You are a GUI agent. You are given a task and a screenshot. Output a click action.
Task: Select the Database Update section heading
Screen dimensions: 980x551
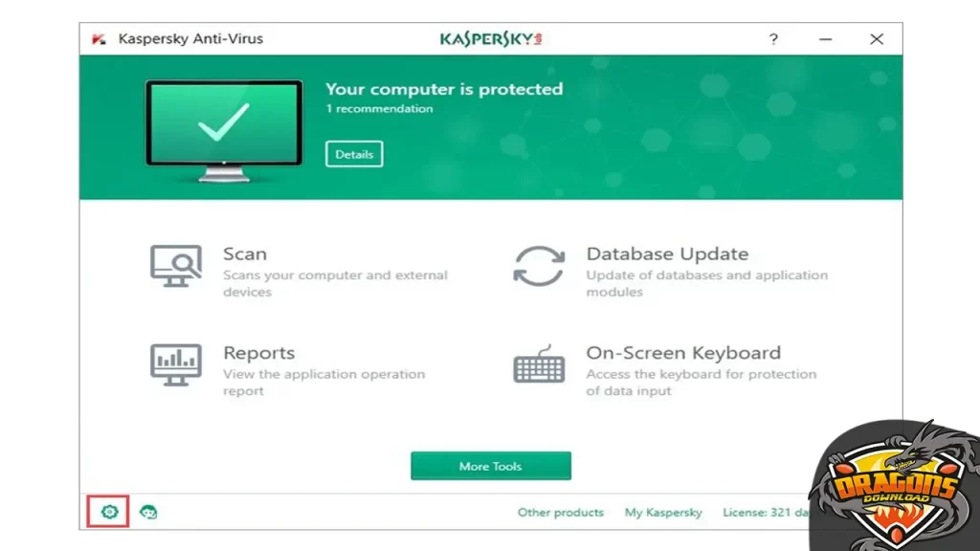tap(667, 253)
